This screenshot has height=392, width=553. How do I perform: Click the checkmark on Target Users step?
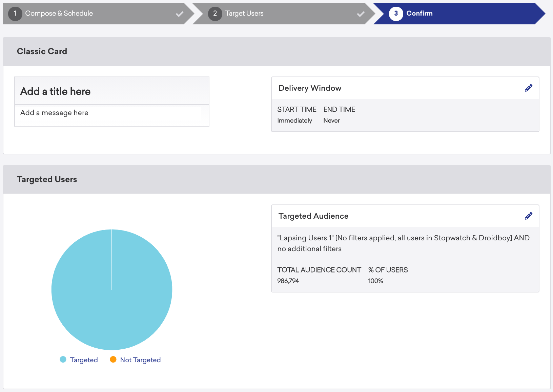(361, 14)
